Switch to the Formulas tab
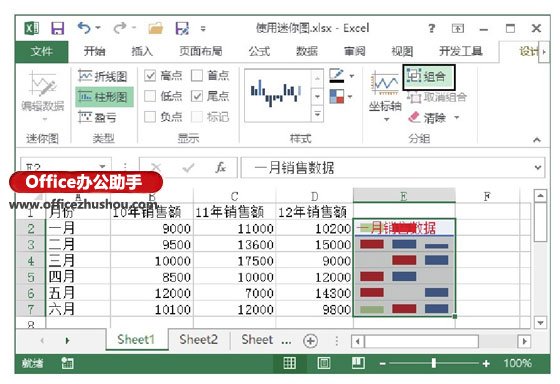560x384 pixels. pos(259,51)
